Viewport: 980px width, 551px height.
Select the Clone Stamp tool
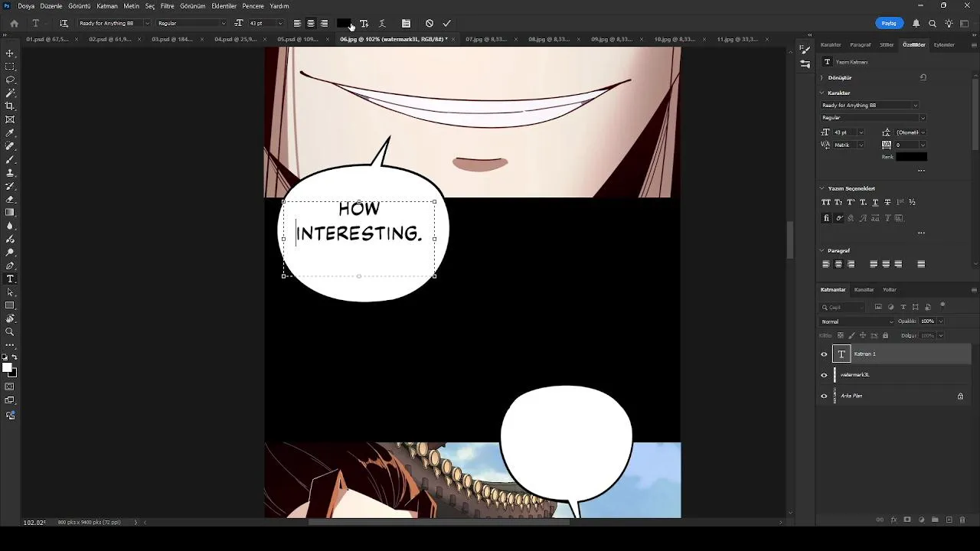coord(10,173)
